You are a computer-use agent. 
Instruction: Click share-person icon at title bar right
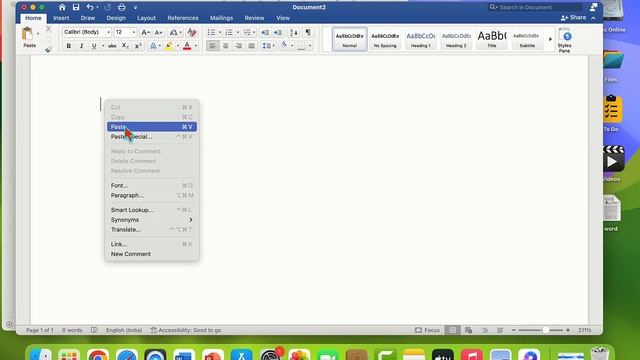pos(593,7)
